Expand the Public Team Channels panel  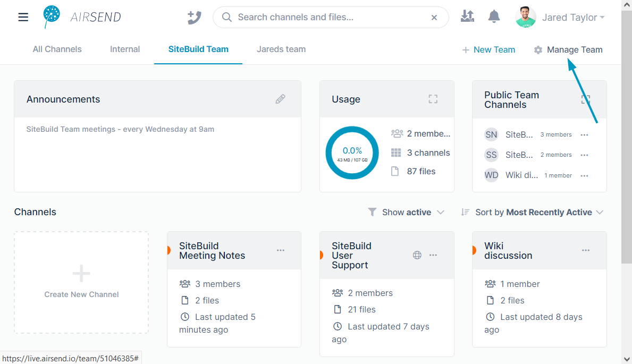(x=586, y=99)
